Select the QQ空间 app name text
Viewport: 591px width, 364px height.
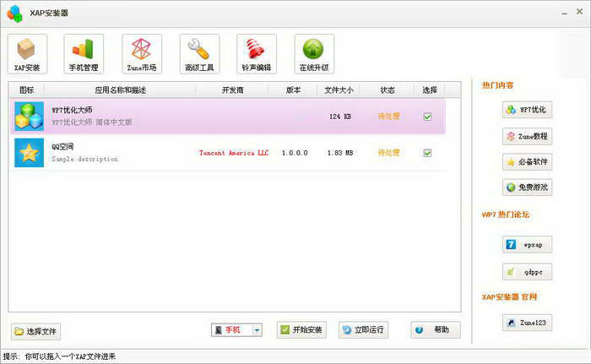coord(62,147)
